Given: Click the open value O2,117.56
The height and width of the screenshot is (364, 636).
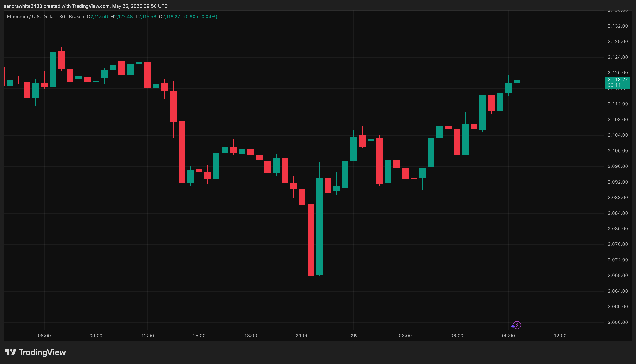Looking at the screenshot, I should (97, 17).
